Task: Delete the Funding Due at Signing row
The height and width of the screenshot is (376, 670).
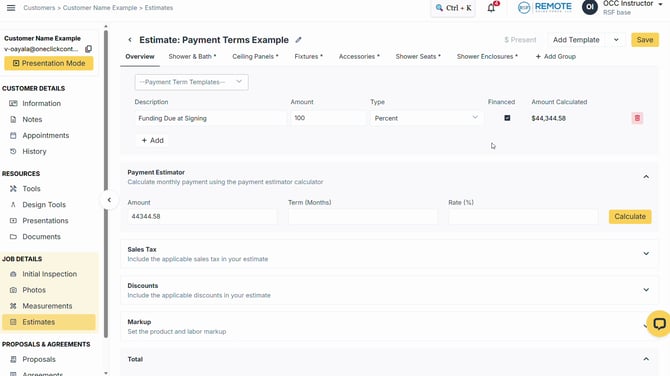Action: pos(637,118)
